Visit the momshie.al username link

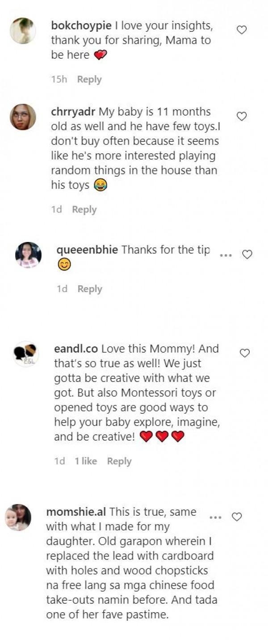(x=76, y=512)
